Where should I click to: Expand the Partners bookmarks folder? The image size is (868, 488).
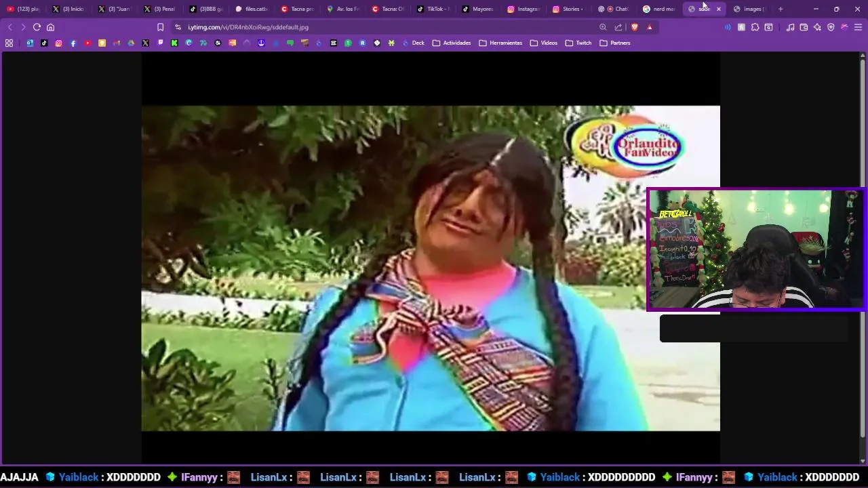pyautogui.click(x=615, y=43)
